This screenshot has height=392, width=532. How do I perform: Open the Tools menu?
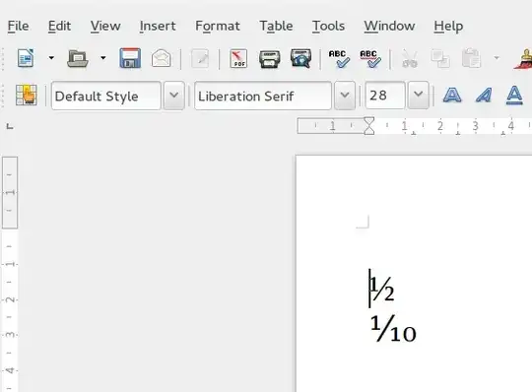pos(328,26)
